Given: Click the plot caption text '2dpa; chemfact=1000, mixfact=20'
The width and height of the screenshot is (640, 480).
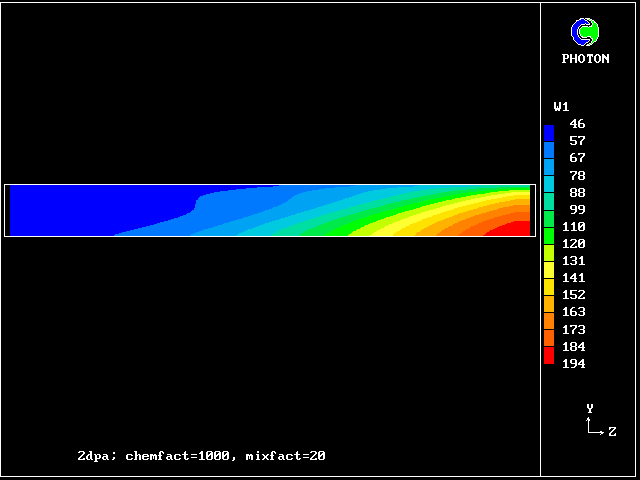Looking at the screenshot, I should (201, 456).
